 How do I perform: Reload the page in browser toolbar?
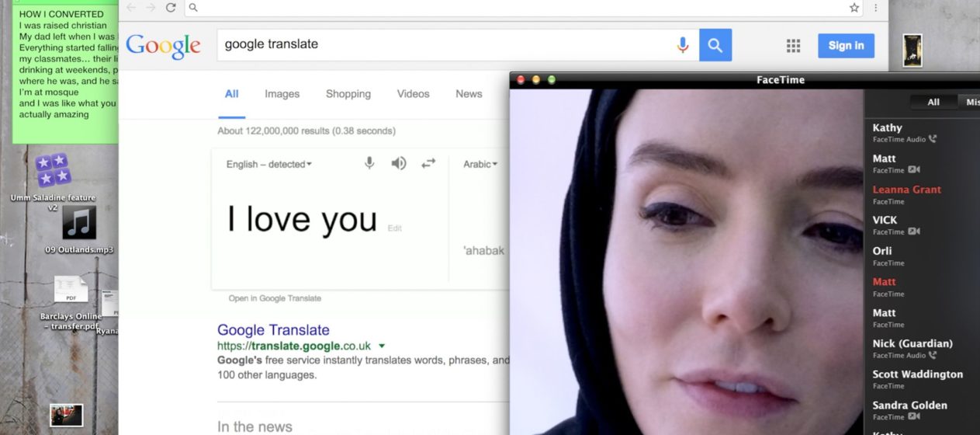coord(171,8)
